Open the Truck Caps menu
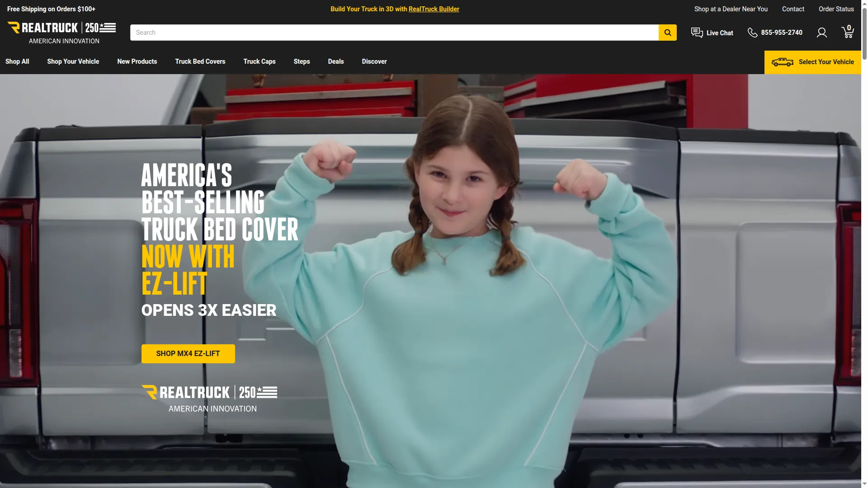The width and height of the screenshot is (868, 488). 259,61
